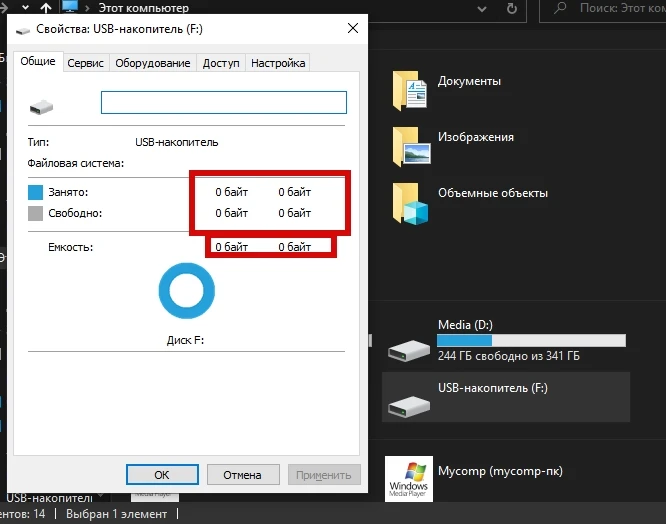Switch to the Сервис tab
Viewport: 666px width, 524px height.
pos(85,63)
